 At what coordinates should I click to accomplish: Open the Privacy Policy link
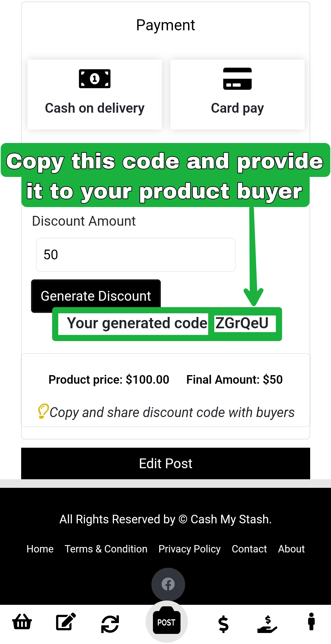coord(189,549)
